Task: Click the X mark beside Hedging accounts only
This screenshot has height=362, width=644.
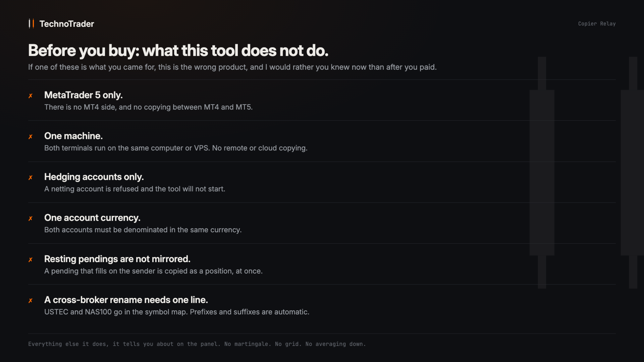Action: [x=31, y=178]
